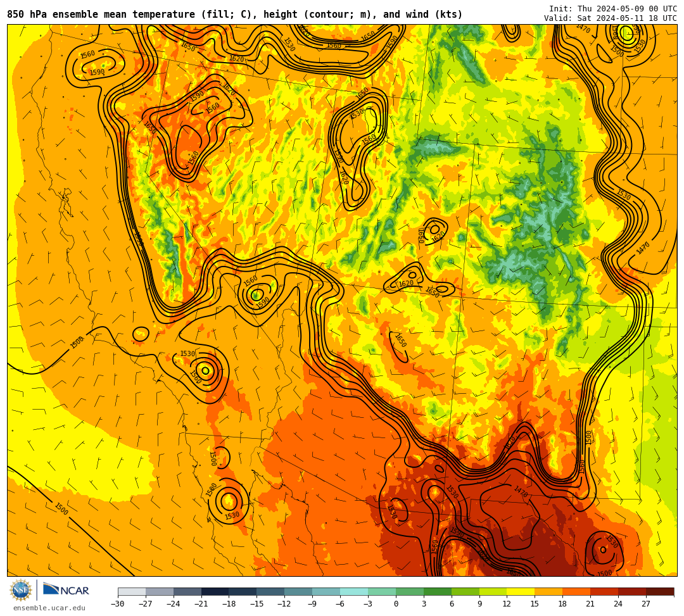Pick the -21 to -18 dark navy swatch
Viewport: 684px width, 616px height.
pos(215,591)
